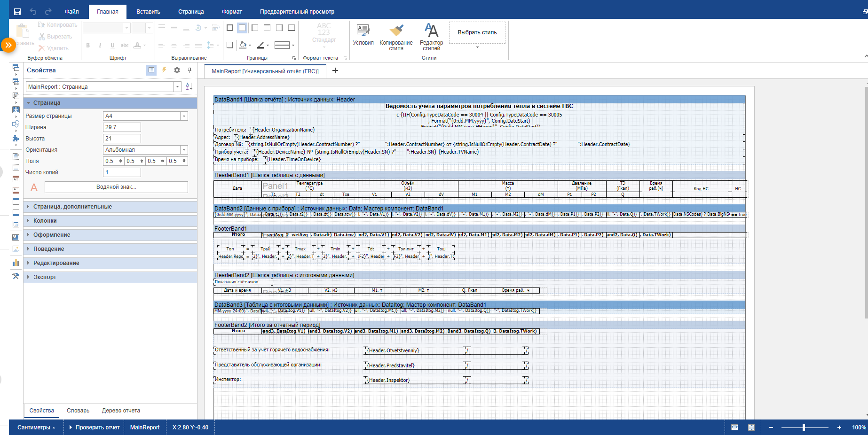Screen dimensions: 868x435
Task: Click the Ширина input field
Action: (122, 127)
